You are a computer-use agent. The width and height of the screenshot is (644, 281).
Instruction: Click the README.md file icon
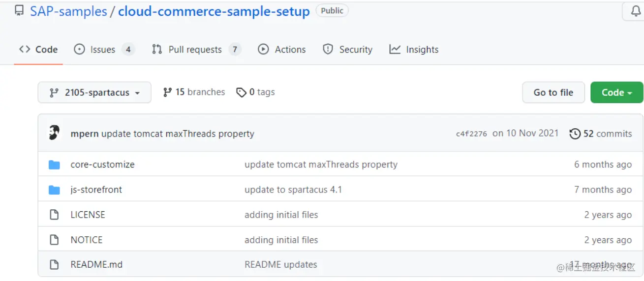[x=54, y=265]
